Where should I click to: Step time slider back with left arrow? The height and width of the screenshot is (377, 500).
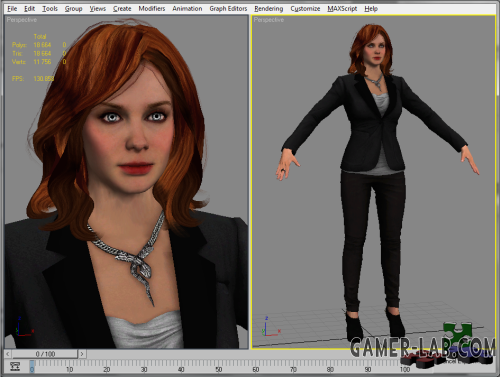click(x=8, y=354)
